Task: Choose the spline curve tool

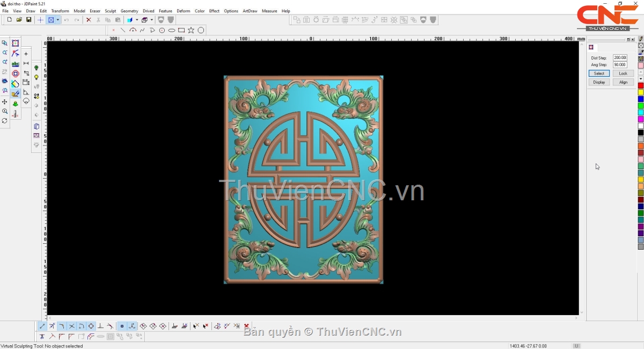Action: click(142, 31)
